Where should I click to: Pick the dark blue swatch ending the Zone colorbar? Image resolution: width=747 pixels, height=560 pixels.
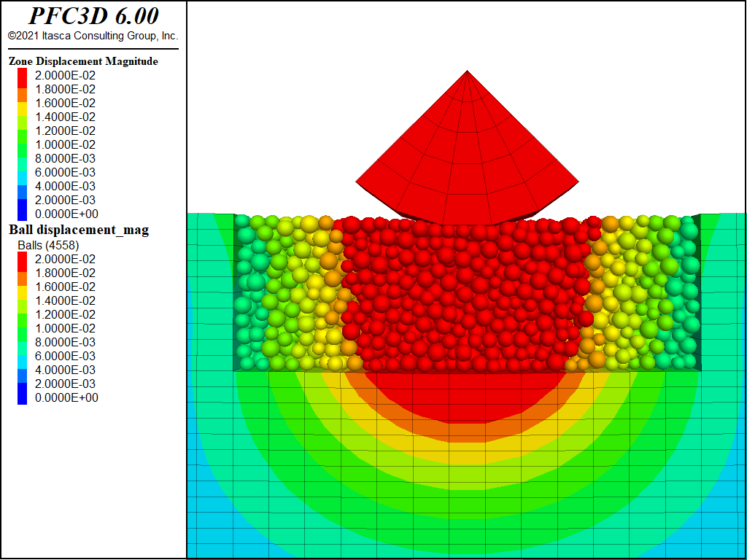[x=23, y=210]
